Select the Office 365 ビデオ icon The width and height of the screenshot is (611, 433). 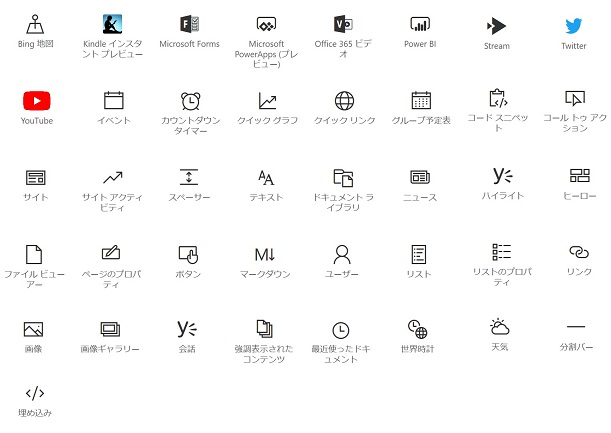[x=343, y=24]
